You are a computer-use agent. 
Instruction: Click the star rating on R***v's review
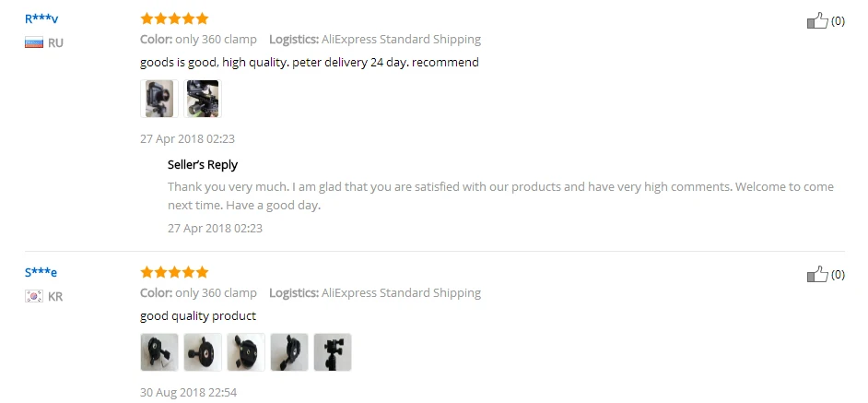click(174, 18)
